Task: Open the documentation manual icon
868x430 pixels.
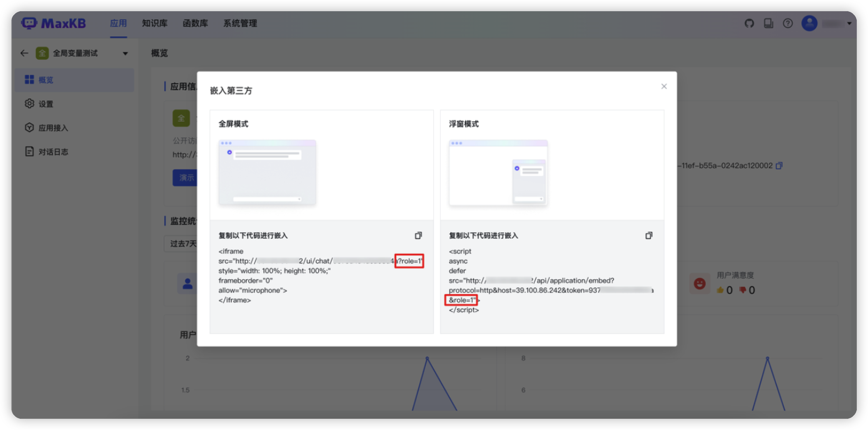Action: (768, 23)
